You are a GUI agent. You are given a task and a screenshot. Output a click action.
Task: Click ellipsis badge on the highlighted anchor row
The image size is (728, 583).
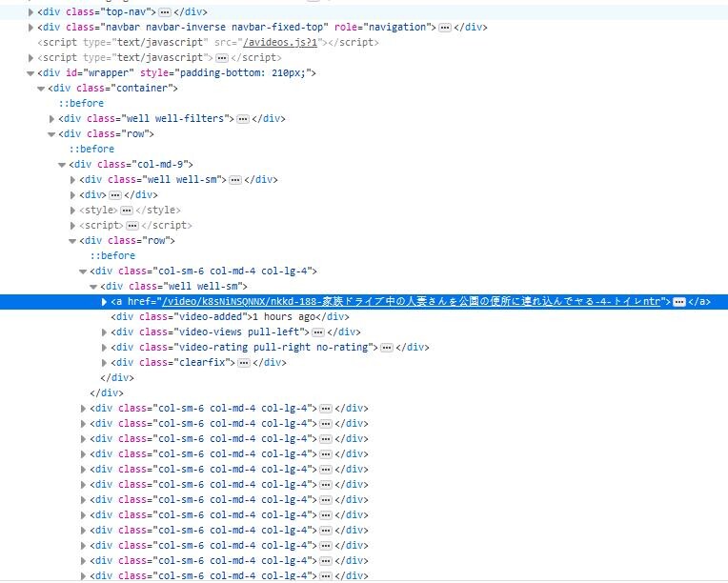coord(678,301)
